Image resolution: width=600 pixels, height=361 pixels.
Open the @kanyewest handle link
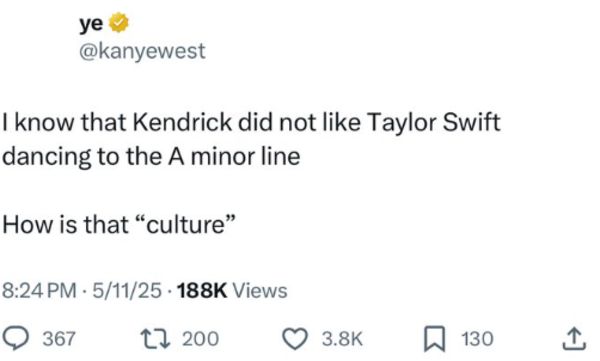tap(142, 51)
